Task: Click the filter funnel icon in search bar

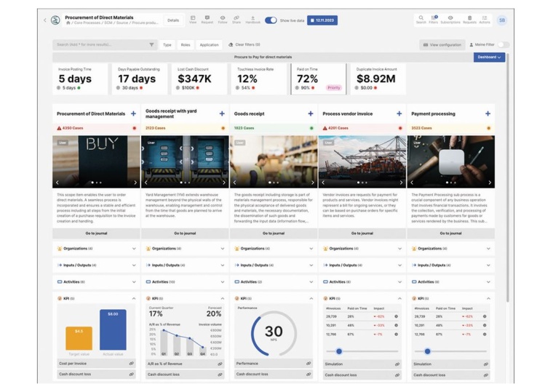Action: coord(151,45)
